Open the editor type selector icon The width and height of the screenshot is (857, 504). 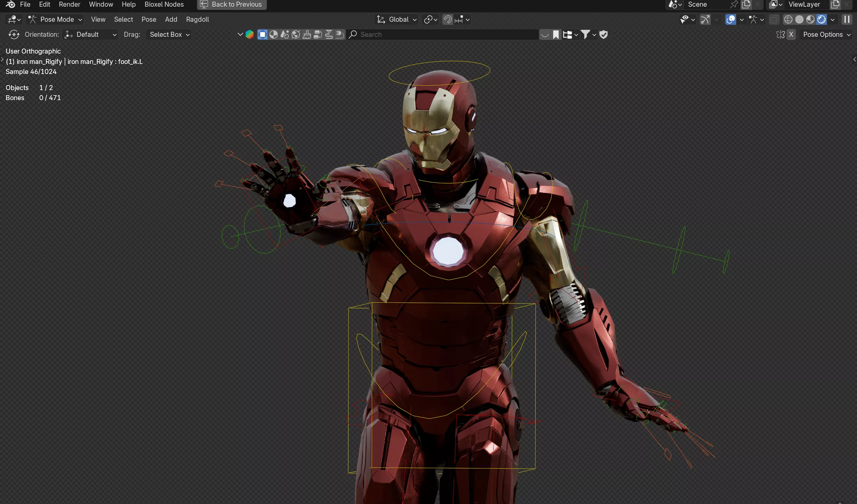coord(14,19)
